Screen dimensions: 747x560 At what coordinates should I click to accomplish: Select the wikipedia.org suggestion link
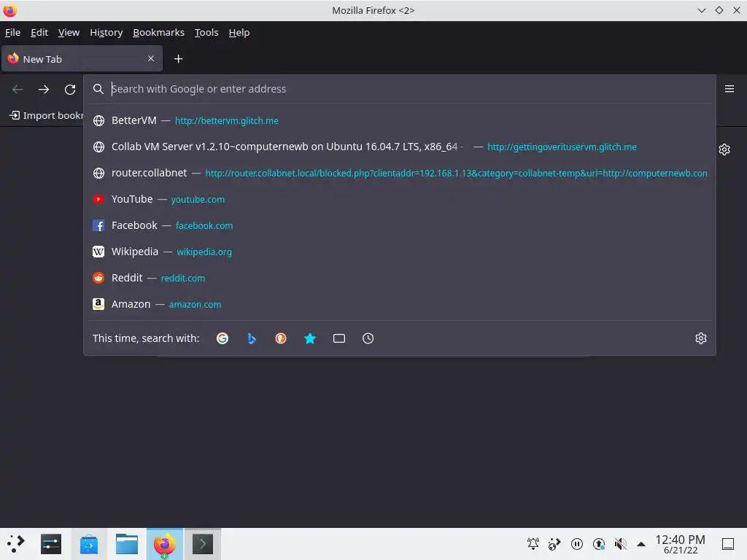pos(204,252)
